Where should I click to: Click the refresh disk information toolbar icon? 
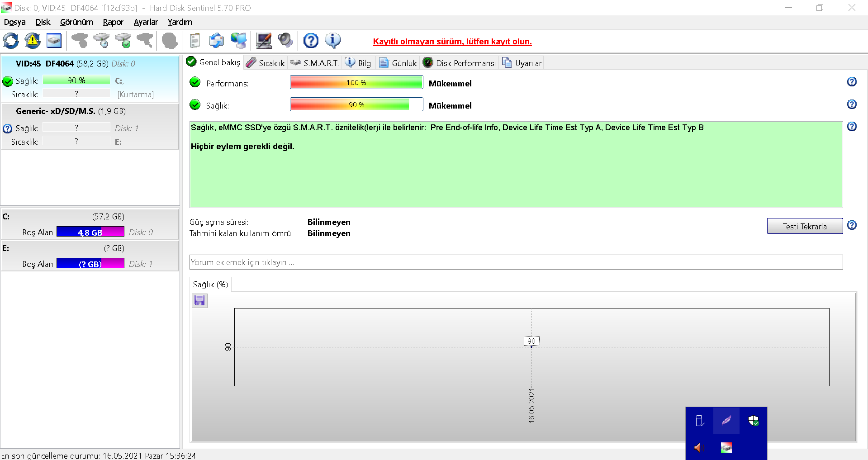pos(11,41)
